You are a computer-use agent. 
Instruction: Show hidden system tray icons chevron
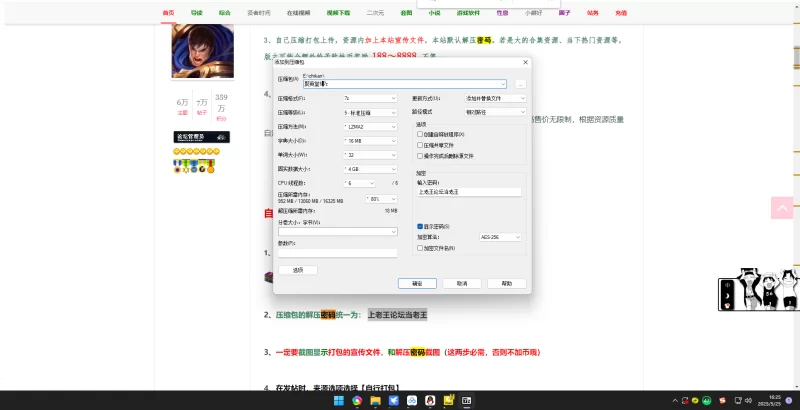(675, 400)
